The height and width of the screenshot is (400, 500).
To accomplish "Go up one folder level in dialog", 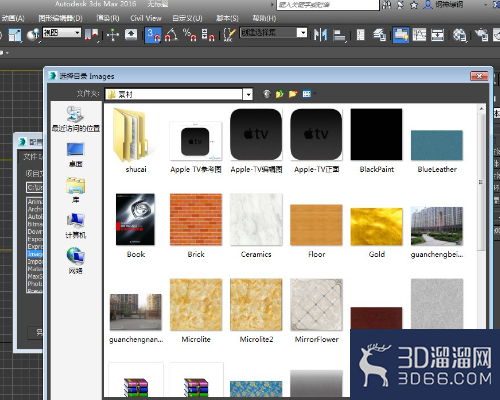I will click(279, 94).
